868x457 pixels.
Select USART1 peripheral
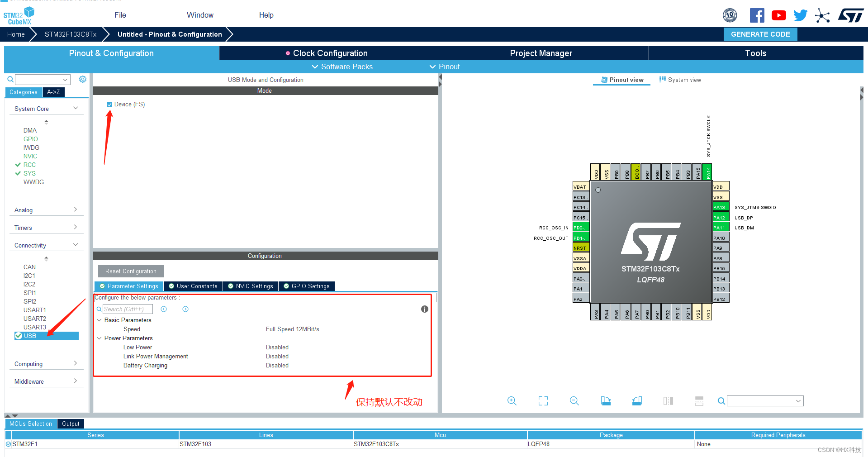pyautogui.click(x=35, y=310)
